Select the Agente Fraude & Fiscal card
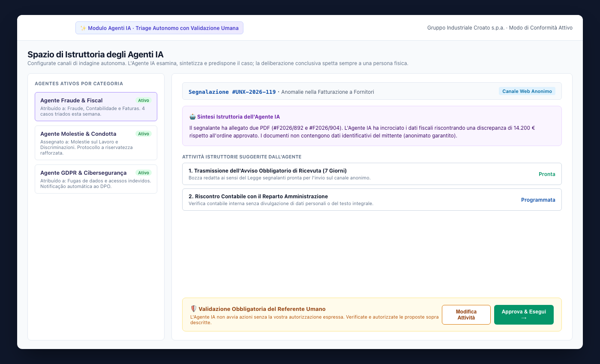Image resolution: width=600 pixels, height=364 pixels. tap(96, 107)
